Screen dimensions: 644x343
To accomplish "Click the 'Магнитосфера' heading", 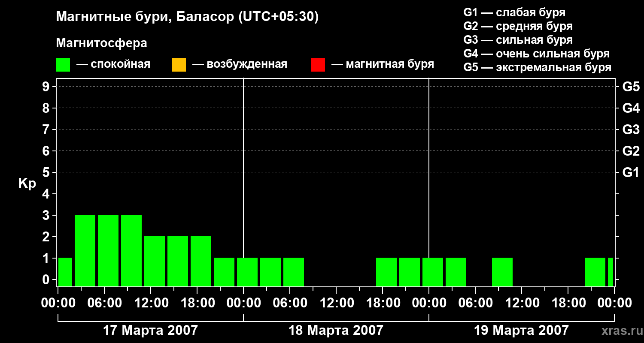I will point(101,43).
